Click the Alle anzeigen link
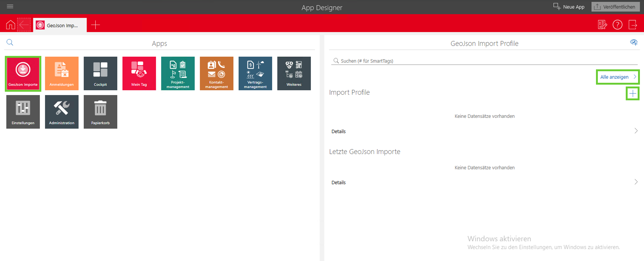 point(617,77)
